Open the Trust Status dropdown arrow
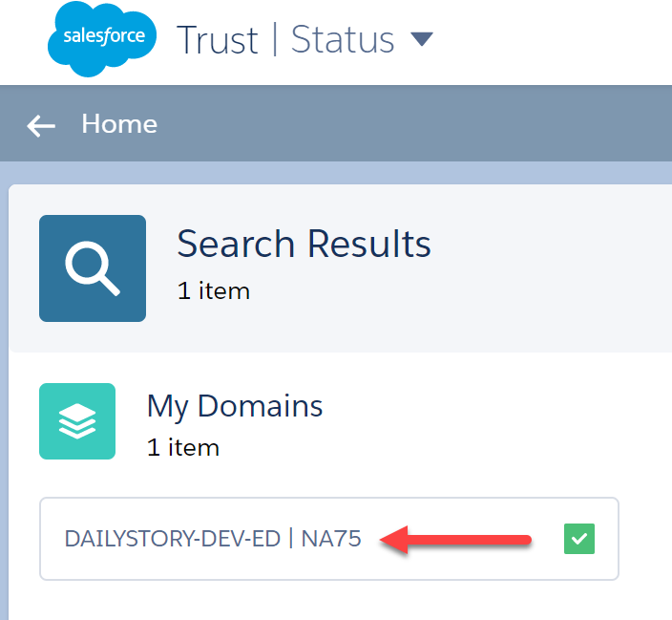Screen dimensions: 672x620 point(422,38)
